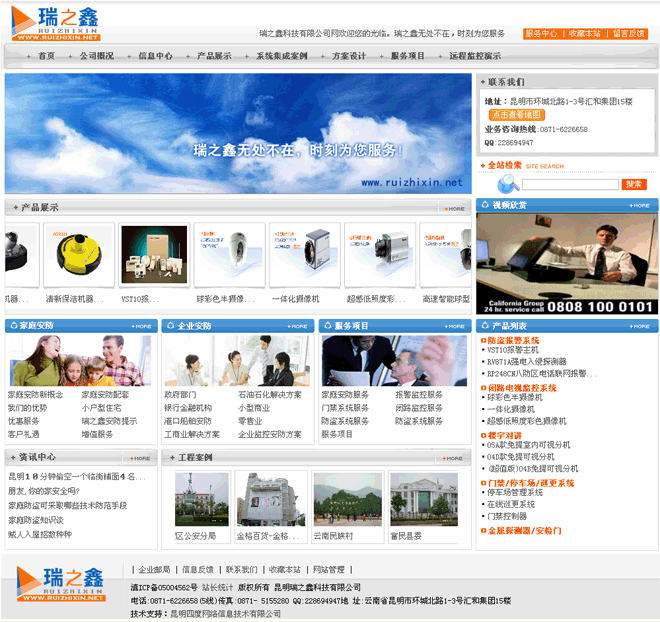The image size is (660, 622).
Task: Click the 瑞之鑫 logo in the footer
Action: 61,584
